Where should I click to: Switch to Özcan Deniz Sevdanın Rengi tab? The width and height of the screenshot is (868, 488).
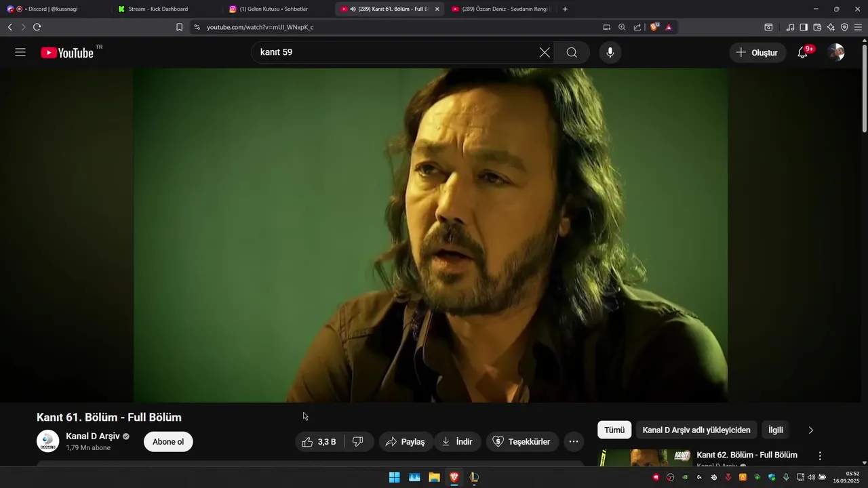click(x=500, y=9)
